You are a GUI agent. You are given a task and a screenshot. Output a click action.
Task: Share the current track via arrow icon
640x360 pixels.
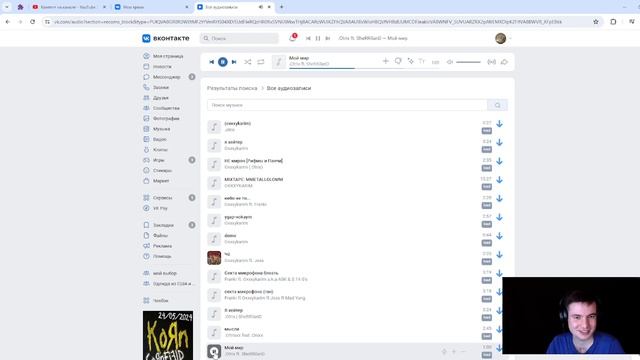(x=504, y=62)
